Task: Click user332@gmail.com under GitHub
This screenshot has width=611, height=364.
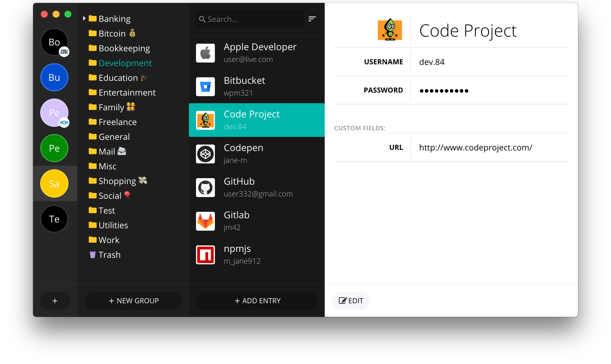Action: pyautogui.click(x=258, y=194)
